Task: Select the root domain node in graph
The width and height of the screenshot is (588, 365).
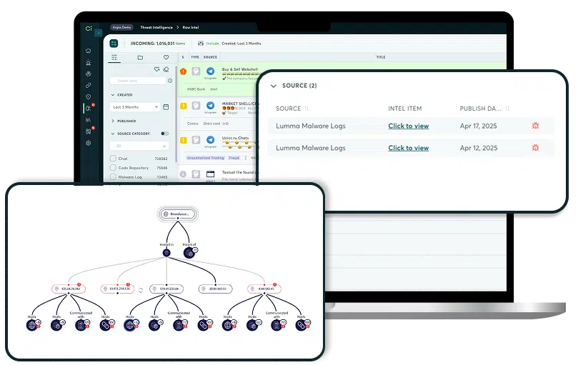Action: coord(176,214)
